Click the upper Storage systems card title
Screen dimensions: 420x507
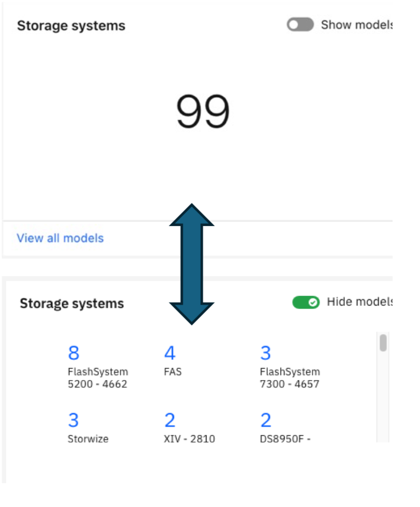tap(71, 26)
